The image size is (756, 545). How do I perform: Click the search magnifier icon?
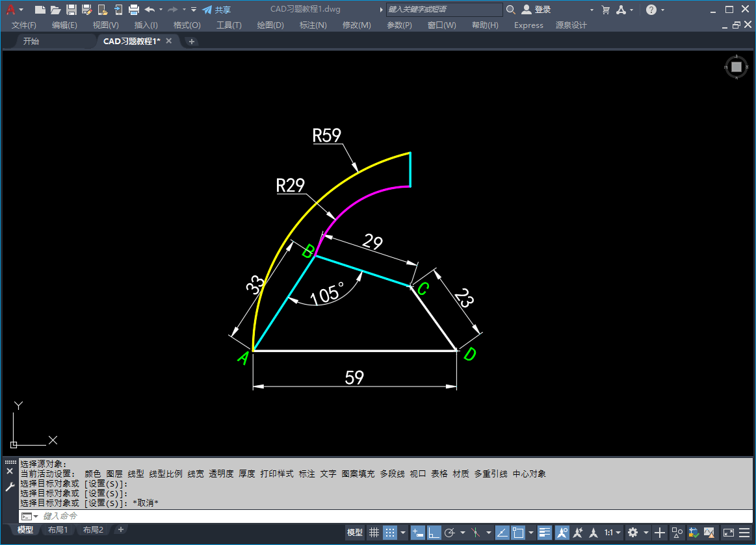(x=510, y=9)
